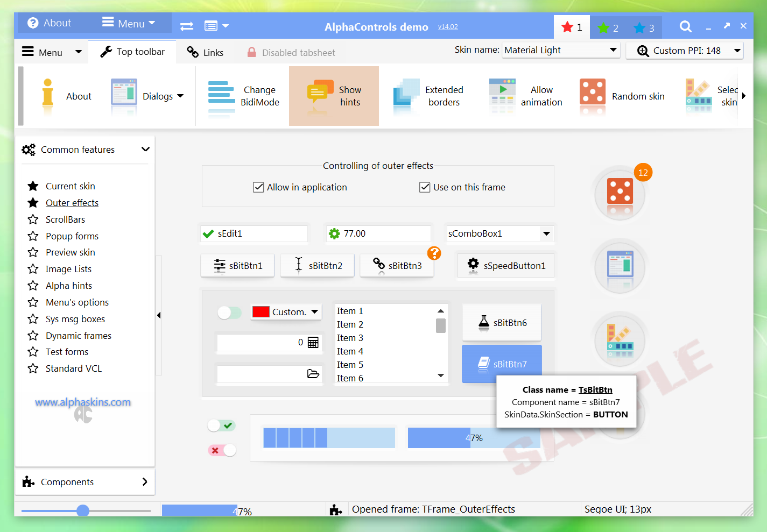Click the round dialogs window button
This screenshot has width=767, height=532.
(x=620, y=268)
